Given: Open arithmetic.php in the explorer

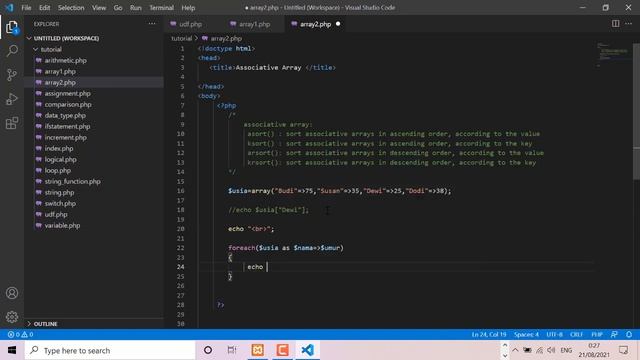Looking at the screenshot, I should [x=66, y=60].
